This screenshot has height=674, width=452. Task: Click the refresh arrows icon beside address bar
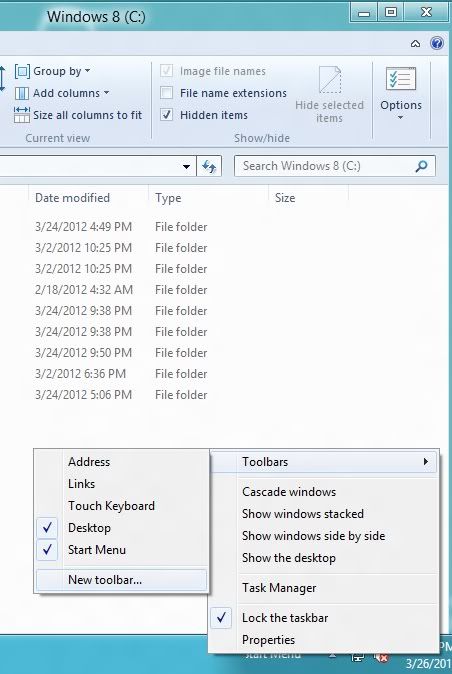(209, 166)
